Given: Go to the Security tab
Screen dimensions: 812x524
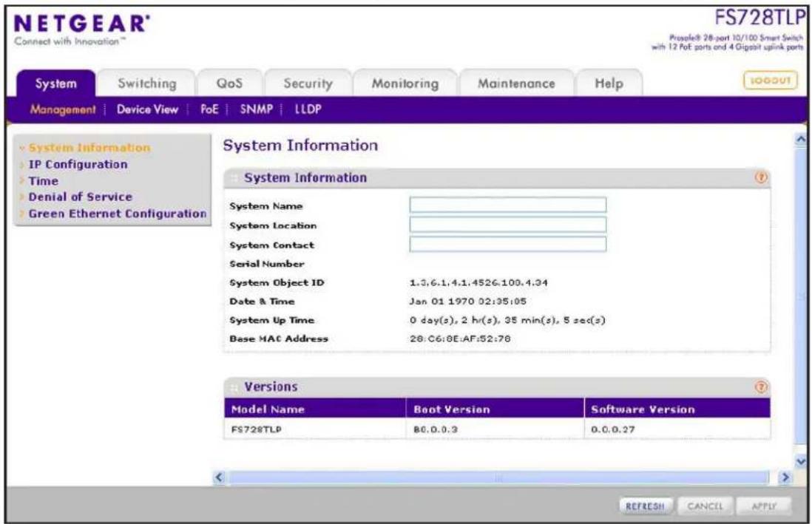Looking at the screenshot, I should click(x=308, y=84).
